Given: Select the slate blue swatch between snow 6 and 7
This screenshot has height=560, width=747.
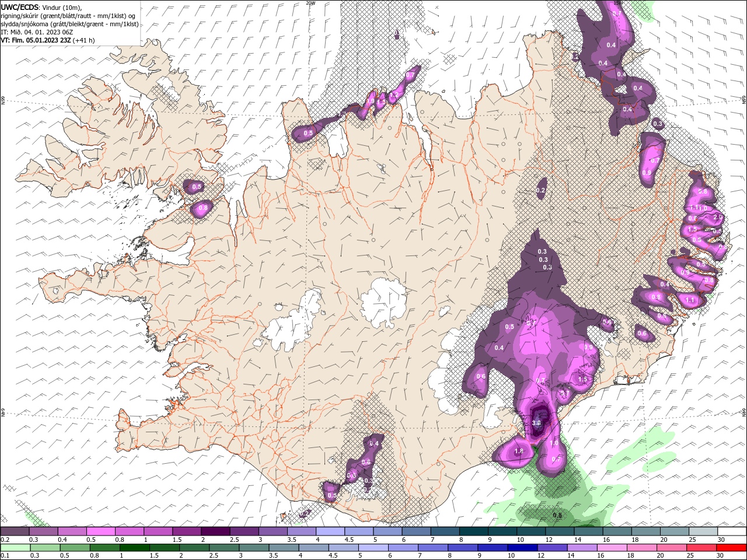Looking at the screenshot, I should coord(417,531).
